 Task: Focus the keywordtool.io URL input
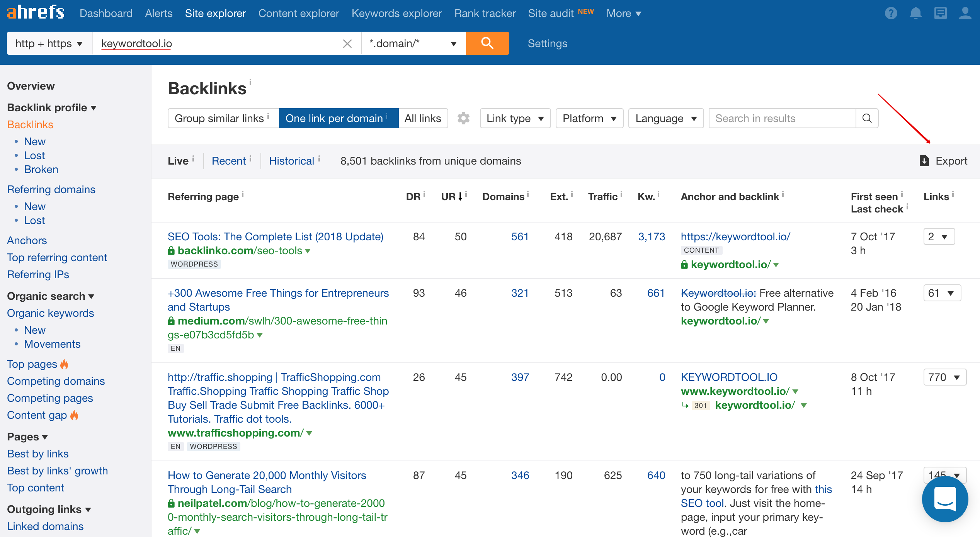pos(218,43)
